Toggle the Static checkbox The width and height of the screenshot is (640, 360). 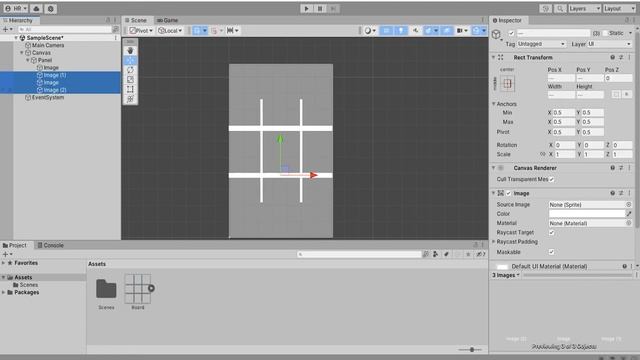[x=605, y=33]
